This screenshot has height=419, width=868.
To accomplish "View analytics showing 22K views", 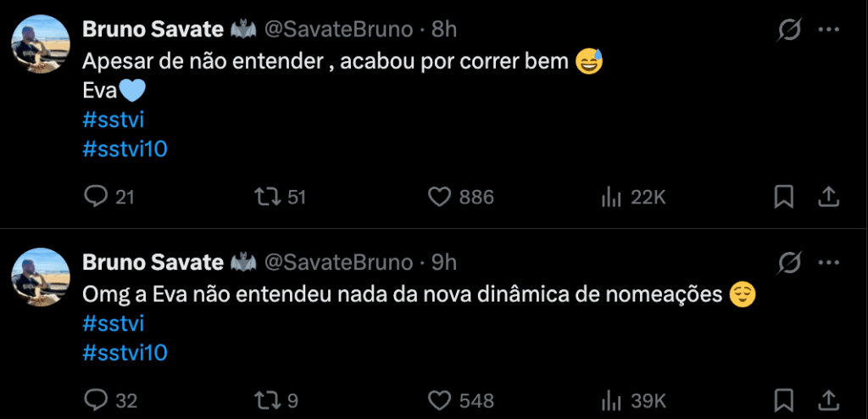I will pyautogui.click(x=610, y=197).
